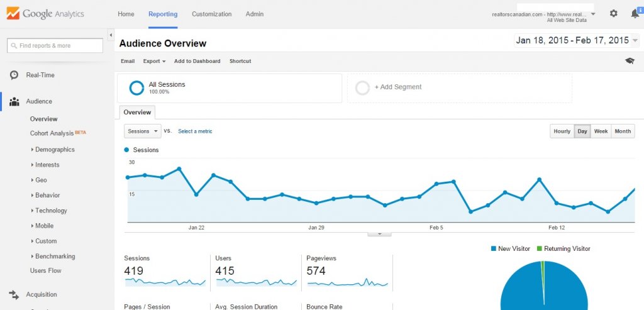Screen dimensions: 644x310
Task: Click the Feb 5 axis label
Action: [x=436, y=228]
